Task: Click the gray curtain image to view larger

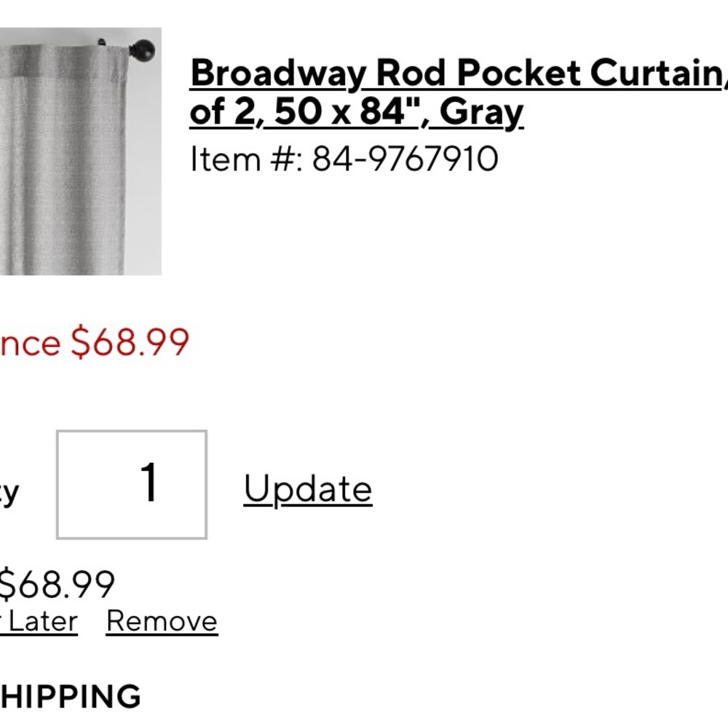Action: (x=80, y=153)
